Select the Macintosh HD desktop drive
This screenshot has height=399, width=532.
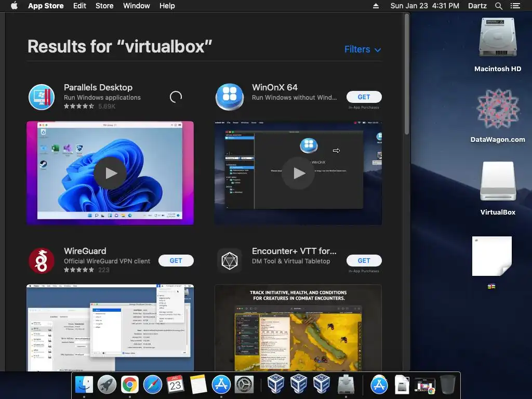(498, 45)
